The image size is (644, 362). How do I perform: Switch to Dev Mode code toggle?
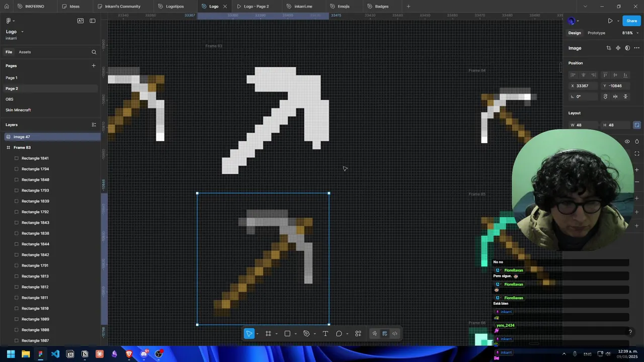click(395, 334)
